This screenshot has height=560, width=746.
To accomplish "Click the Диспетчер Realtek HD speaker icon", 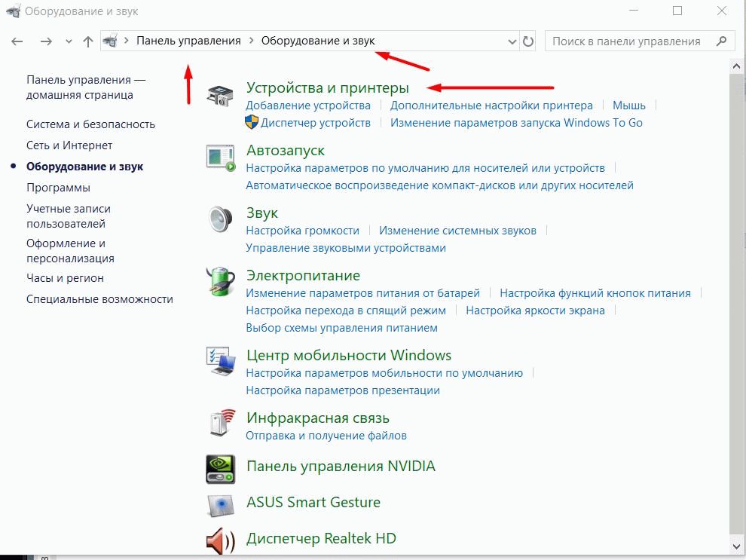I will [x=221, y=540].
